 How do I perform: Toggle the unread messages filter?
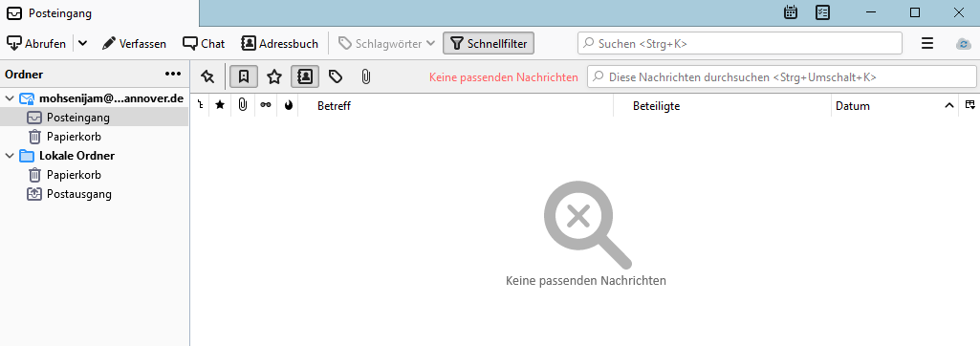(244, 76)
